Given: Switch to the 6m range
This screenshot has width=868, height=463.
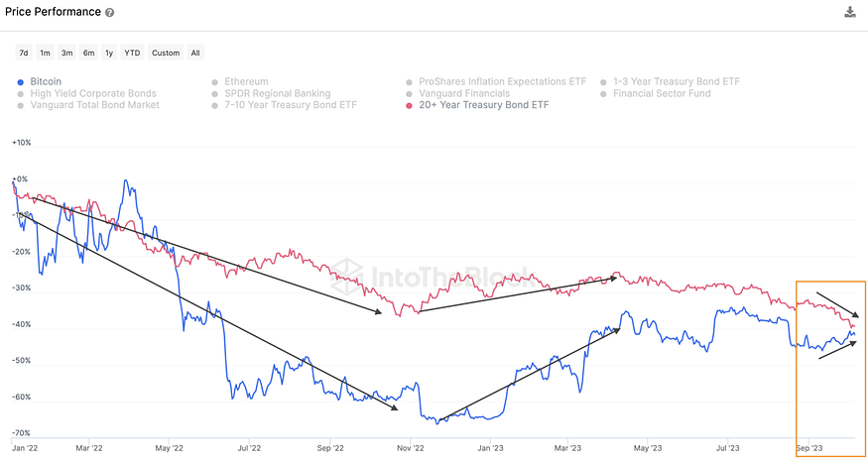Looking at the screenshot, I should pos(88,53).
